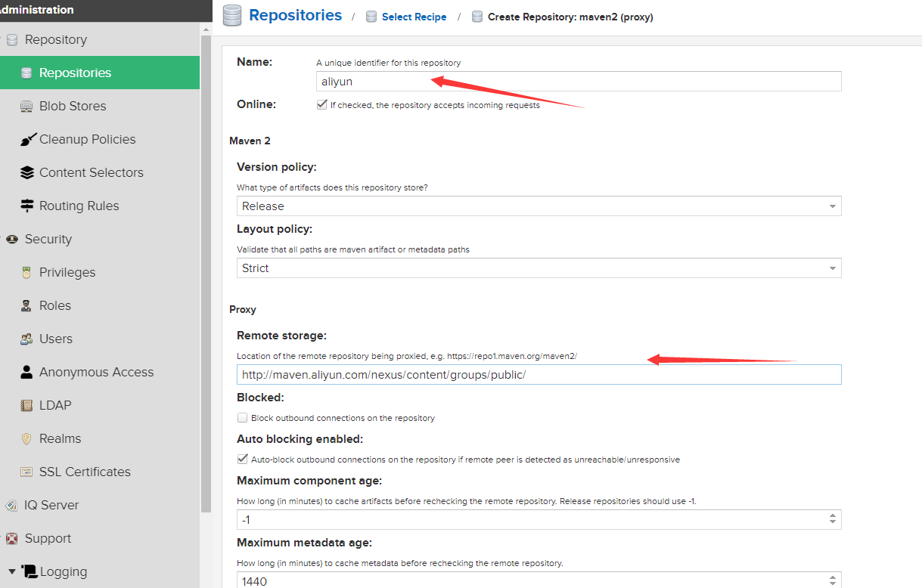Click Maximum metadata age spinner arrows

tap(832, 581)
